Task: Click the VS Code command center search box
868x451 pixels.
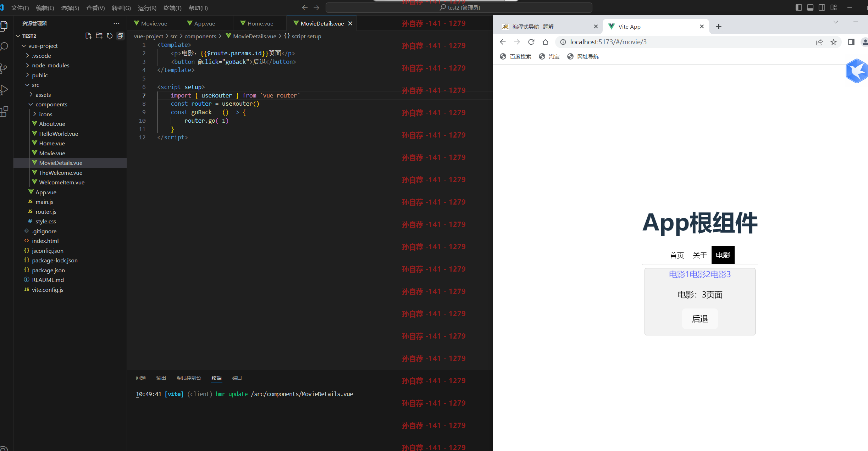Action: (x=459, y=7)
